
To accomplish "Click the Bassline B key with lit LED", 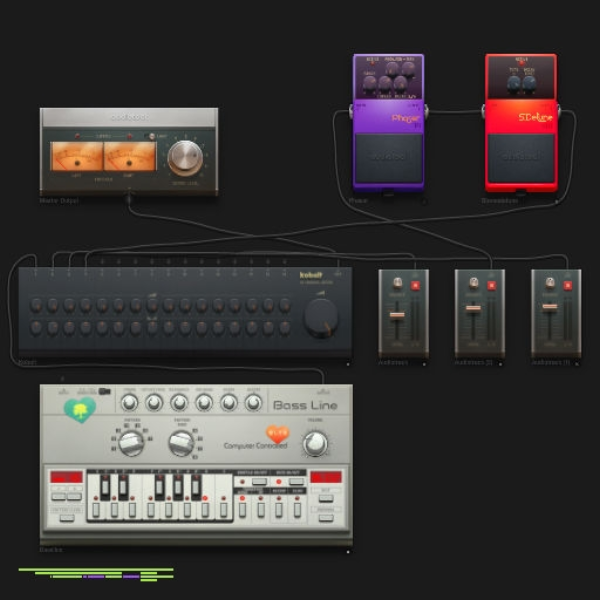I will pos(205,510).
